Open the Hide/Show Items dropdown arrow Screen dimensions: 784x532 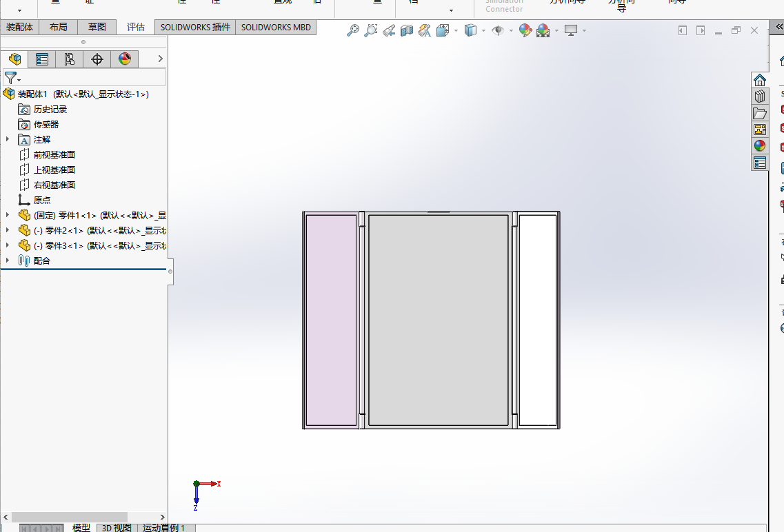pos(510,31)
